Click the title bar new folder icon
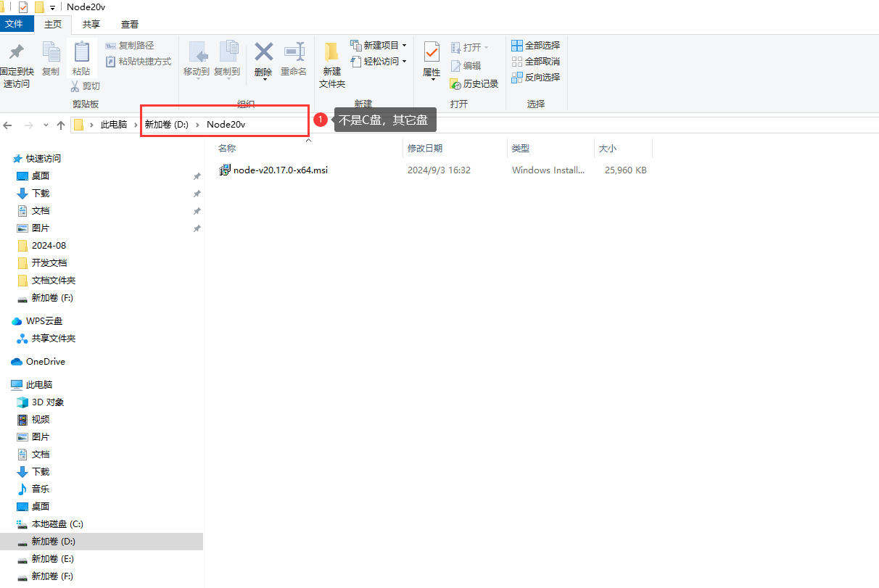879x588 pixels. pos(38,7)
